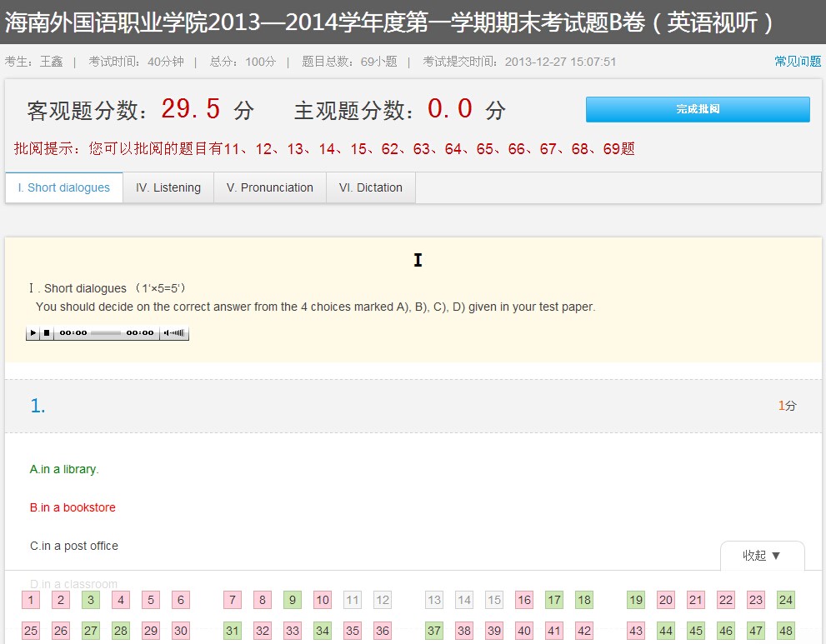
Task: Open ungraded question 11
Action: [x=353, y=600]
